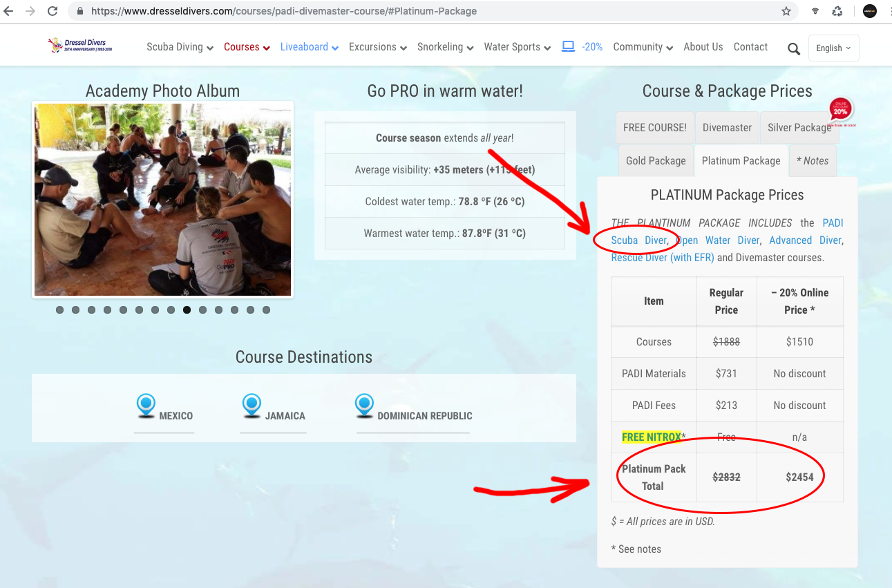Bookmark this page with the star icon
This screenshot has height=588, width=892.
pos(786,11)
